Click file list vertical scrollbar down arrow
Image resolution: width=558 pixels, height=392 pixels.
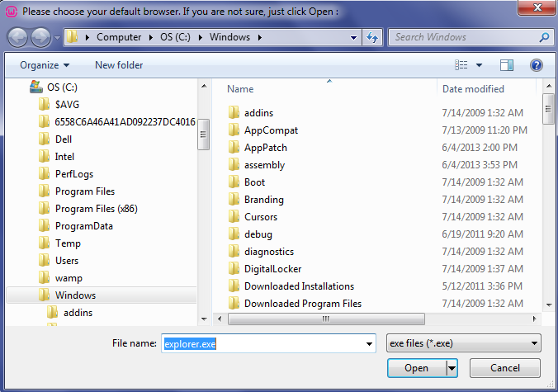[549, 305]
